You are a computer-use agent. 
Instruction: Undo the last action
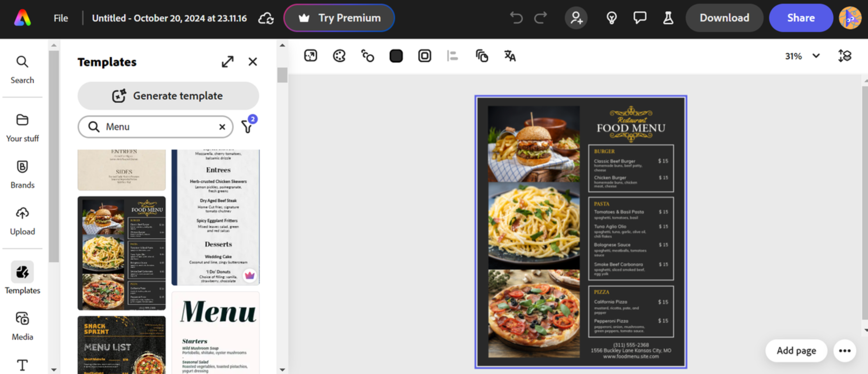pos(516,18)
